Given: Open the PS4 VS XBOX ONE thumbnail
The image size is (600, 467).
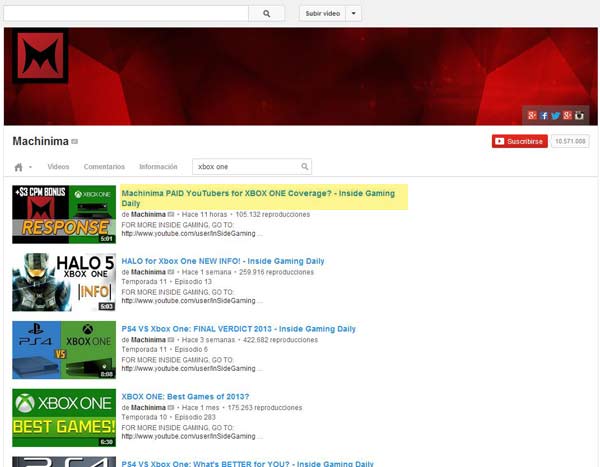Looking at the screenshot, I should tap(64, 350).
